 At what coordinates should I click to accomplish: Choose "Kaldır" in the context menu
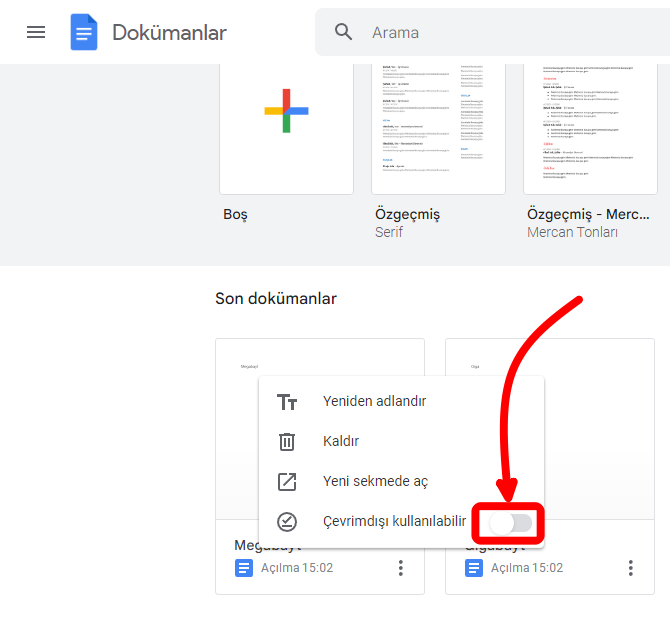pyautogui.click(x=341, y=441)
